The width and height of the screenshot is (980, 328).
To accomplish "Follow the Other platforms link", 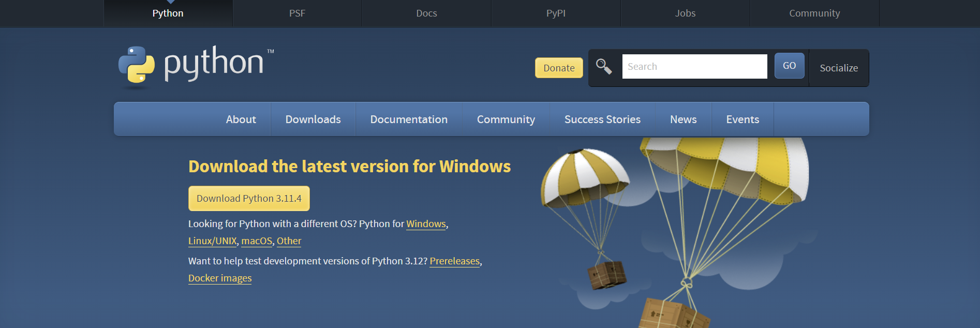I will 289,241.
